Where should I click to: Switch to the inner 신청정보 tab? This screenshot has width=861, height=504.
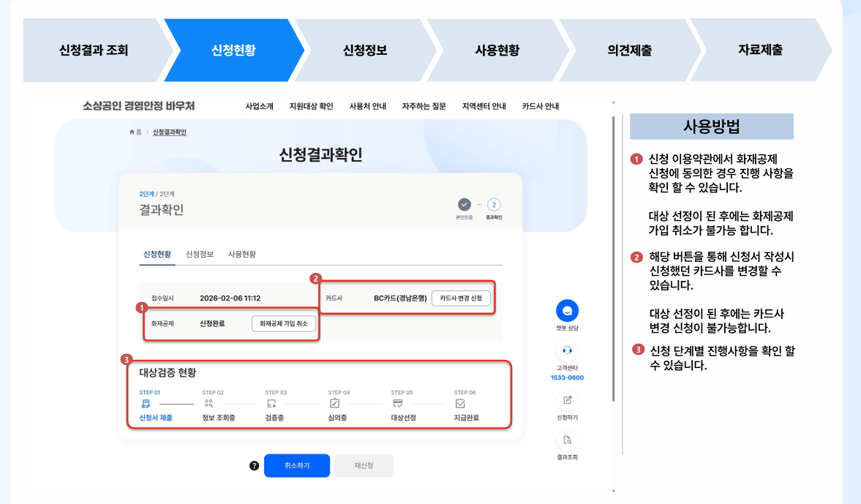199,255
